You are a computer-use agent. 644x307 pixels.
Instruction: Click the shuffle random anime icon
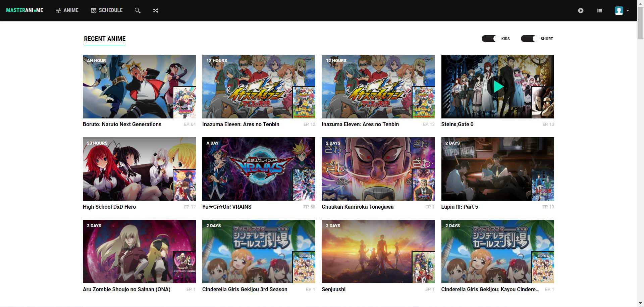pos(156,10)
